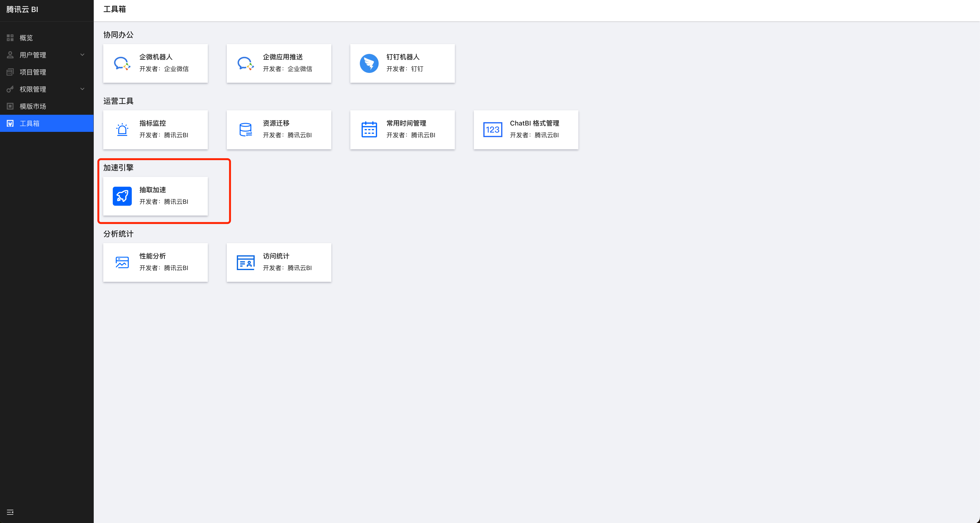Click the 协同办公 section heading
This screenshot has width=980, height=523.
pos(118,35)
